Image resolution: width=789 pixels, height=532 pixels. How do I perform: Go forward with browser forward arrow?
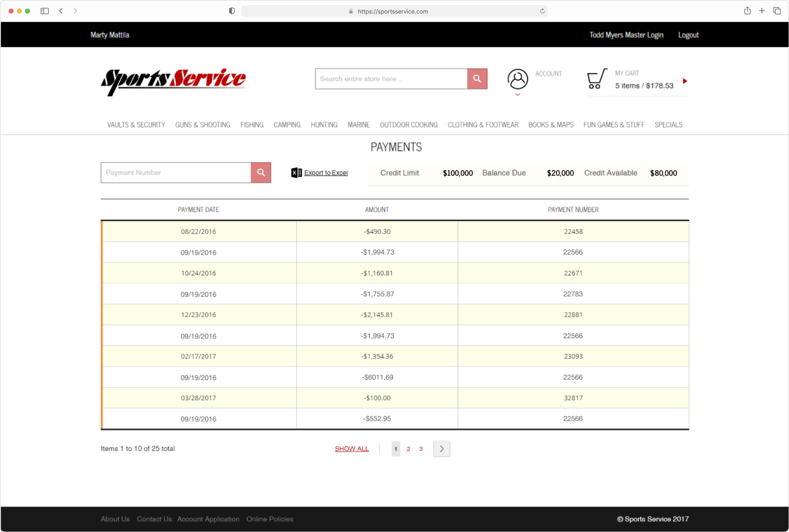click(75, 11)
